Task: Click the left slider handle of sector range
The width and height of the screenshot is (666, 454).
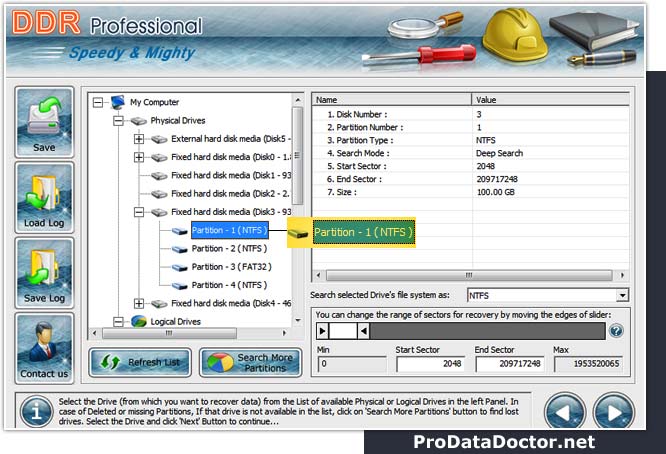Action: 322,331
